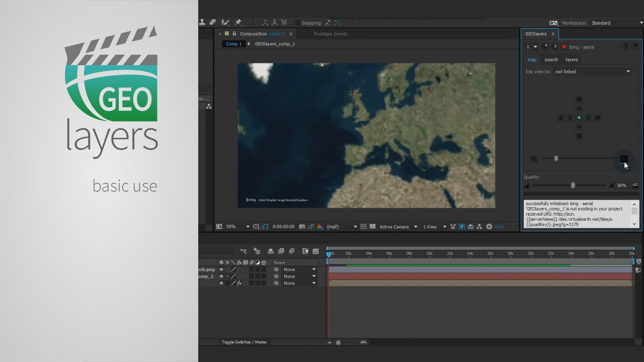Viewport: 644px width, 362px height.
Task: Click the GEOlayers_comp_1 breadcrumb
Action: pyautogui.click(x=275, y=44)
